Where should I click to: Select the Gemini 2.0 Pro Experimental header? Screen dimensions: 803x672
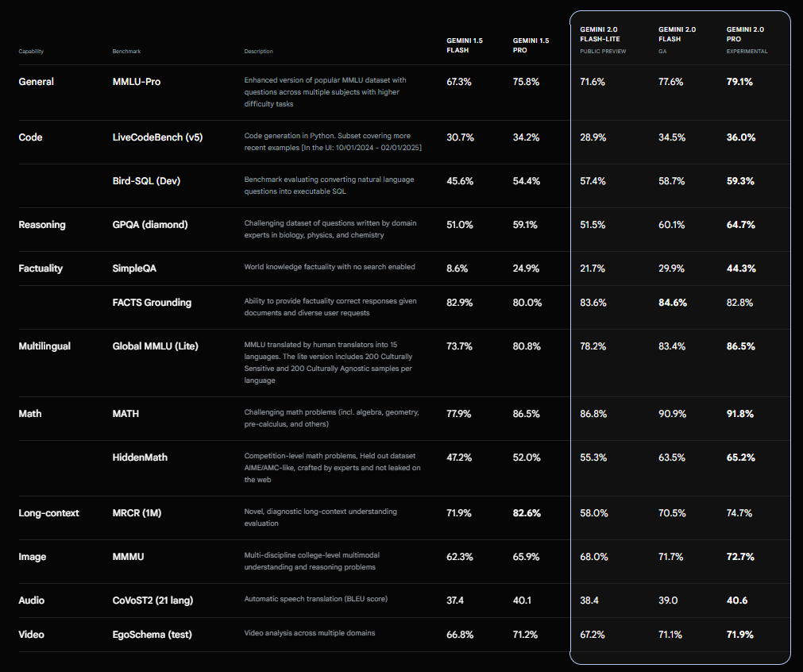tap(747, 34)
